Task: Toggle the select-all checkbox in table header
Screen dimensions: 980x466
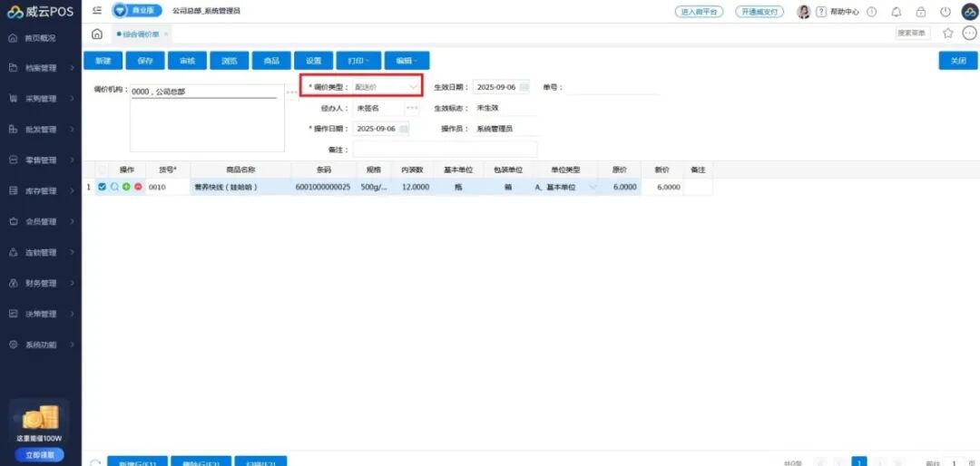Action: (102, 170)
